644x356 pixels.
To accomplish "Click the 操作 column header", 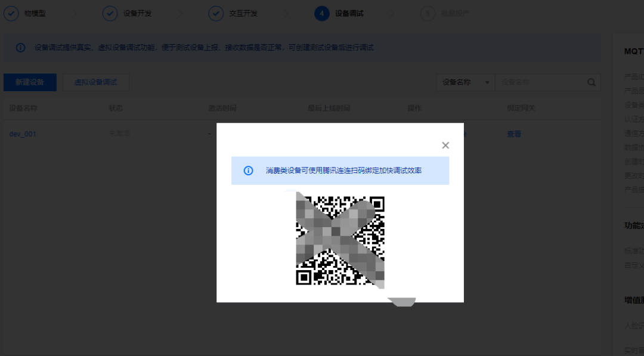I will coord(414,108).
